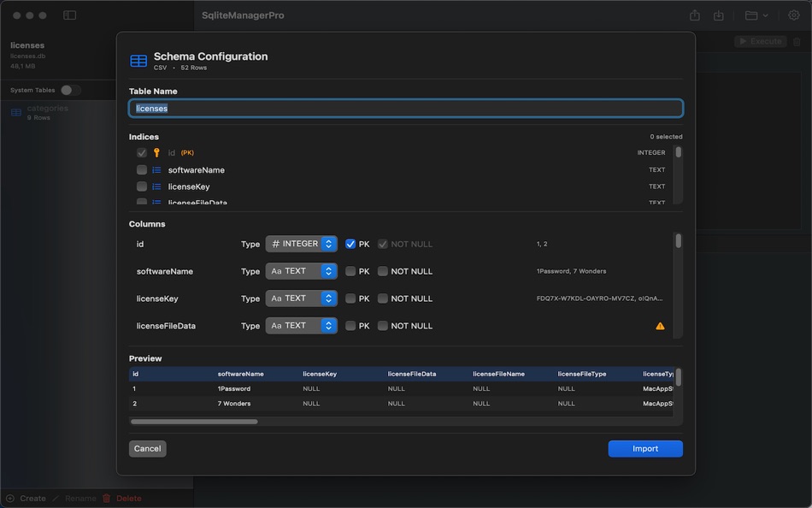812x508 pixels.
Task: Click the horizontal scrollbar under the Preview table
Action: [193, 421]
